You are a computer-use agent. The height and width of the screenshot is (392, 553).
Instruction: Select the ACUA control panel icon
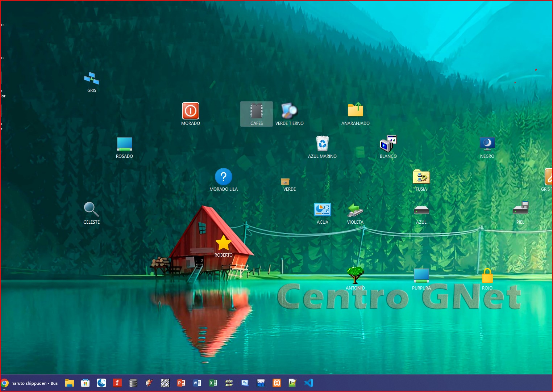[x=322, y=210]
